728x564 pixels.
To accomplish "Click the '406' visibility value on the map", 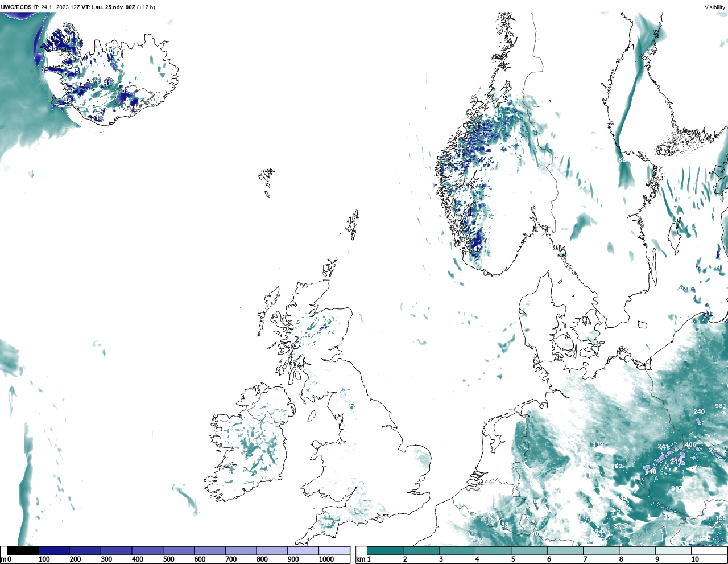I will click(690, 445).
